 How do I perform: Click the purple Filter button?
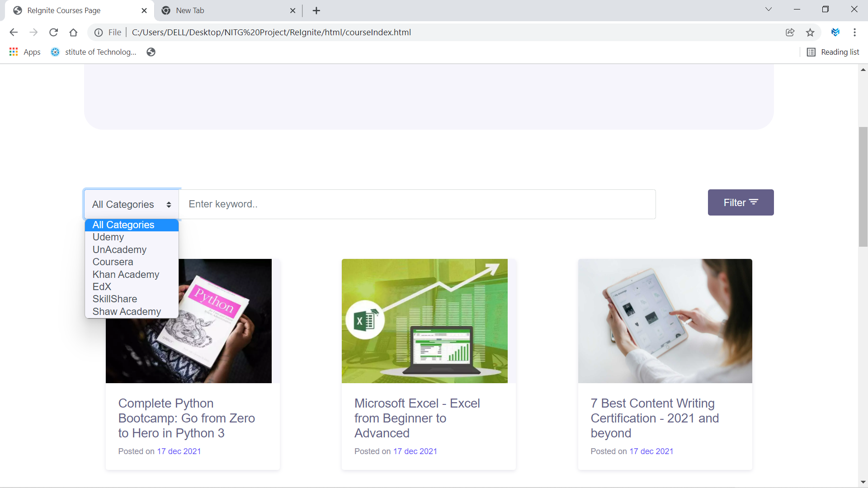741,202
